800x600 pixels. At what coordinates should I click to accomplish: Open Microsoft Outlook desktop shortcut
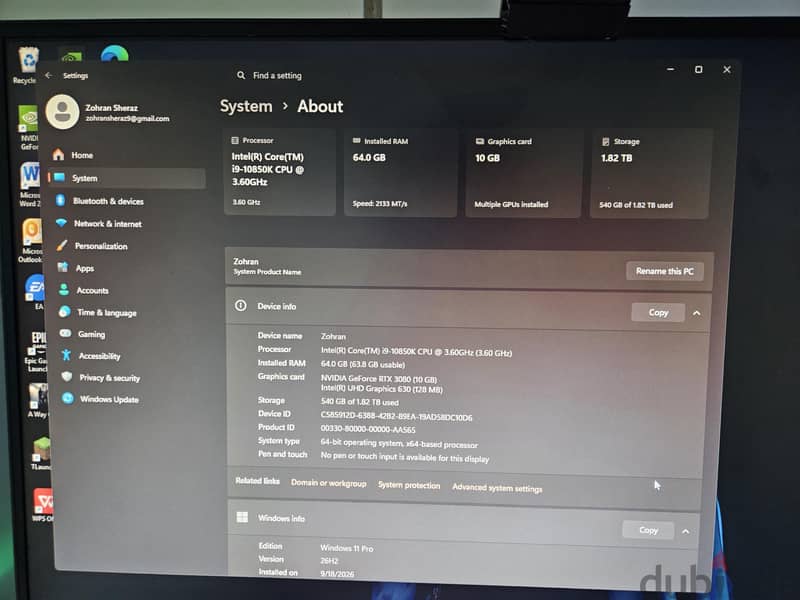pyautogui.click(x=31, y=240)
